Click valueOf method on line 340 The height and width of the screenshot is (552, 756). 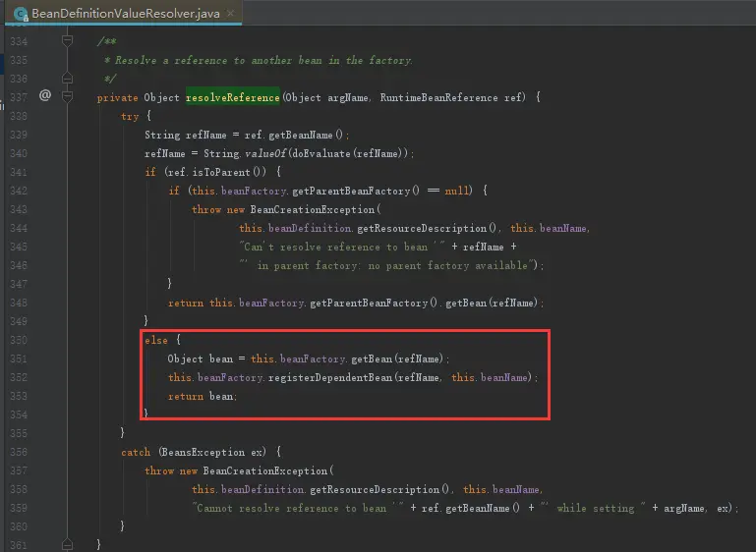pyautogui.click(x=265, y=153)
